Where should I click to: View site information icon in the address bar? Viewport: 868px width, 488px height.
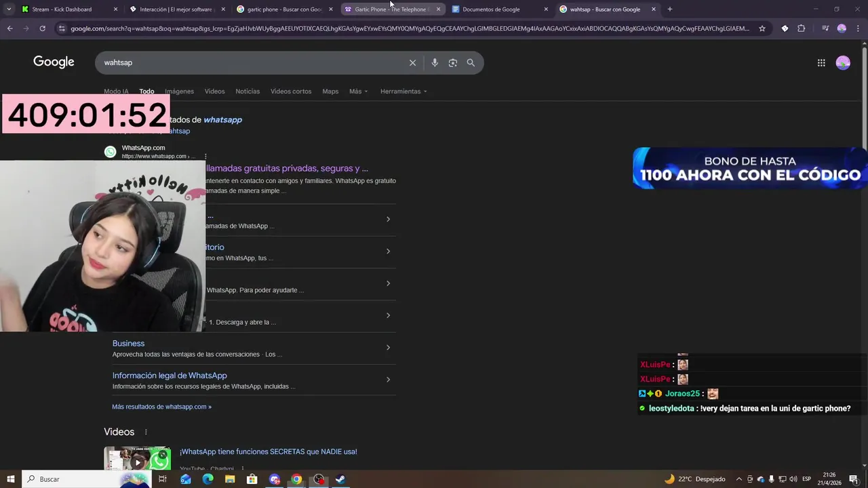point(62,28)
